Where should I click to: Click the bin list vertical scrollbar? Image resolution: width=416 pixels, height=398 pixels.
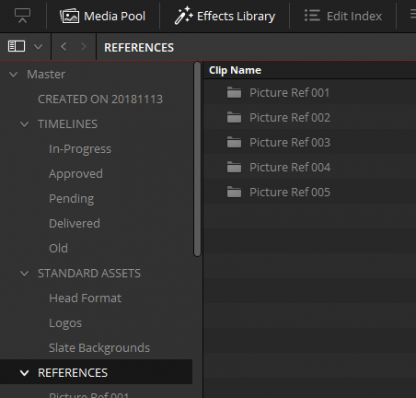(x=197, y=159)
